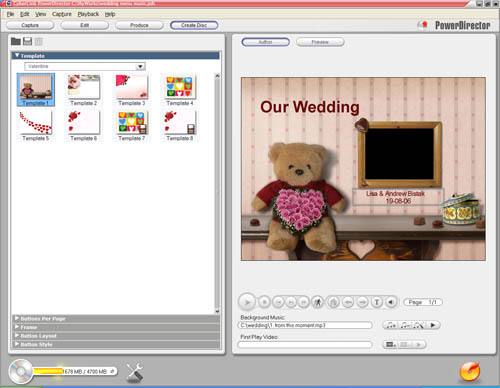The width and height of the screenshot is (500, 388).
Task: Expand the Frame section
Action: pos(116,327)
